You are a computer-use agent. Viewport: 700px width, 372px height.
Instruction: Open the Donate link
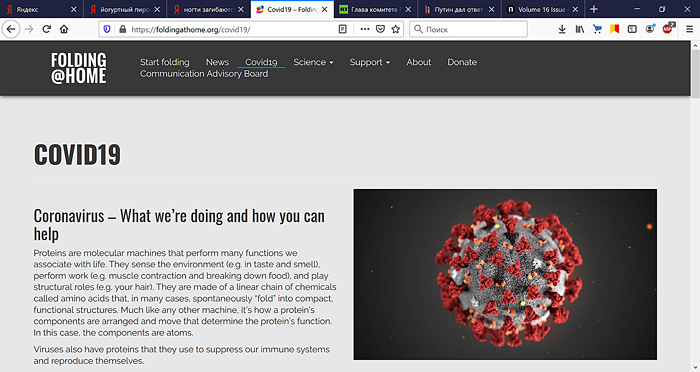tap(462, 62)
